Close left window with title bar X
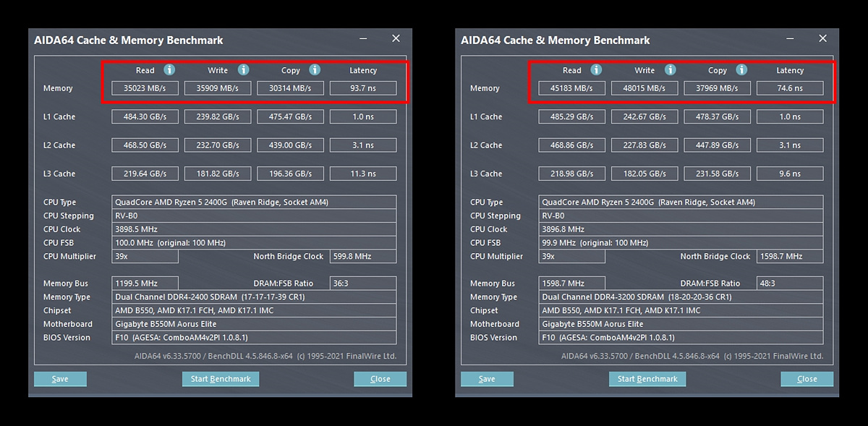 pos(396,38)
